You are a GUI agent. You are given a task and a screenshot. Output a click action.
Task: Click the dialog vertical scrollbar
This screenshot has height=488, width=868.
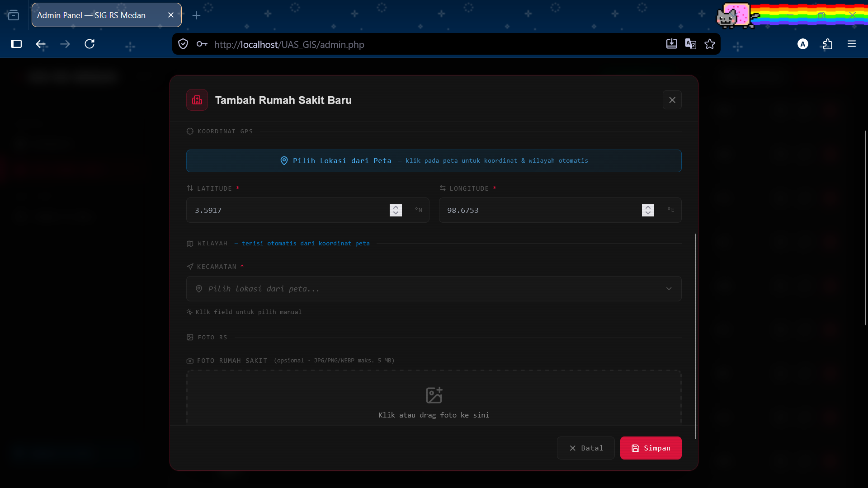(695, 336)
